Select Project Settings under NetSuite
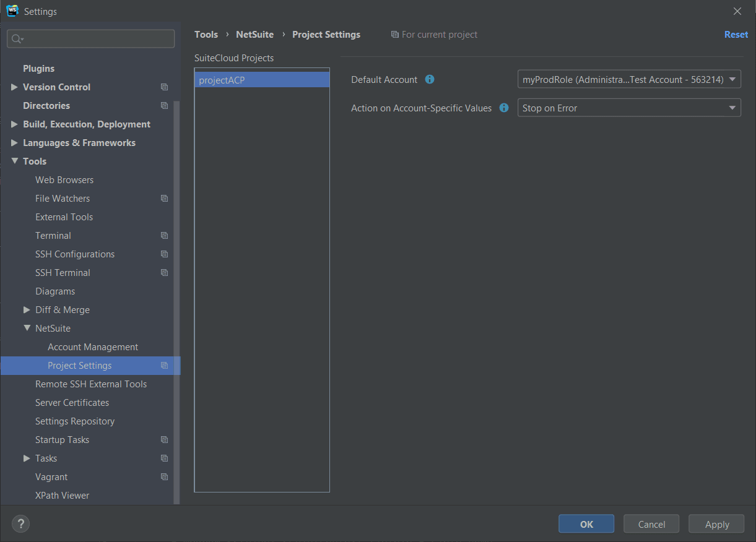The width and height of the screenshot is (756, 542). 90,366
